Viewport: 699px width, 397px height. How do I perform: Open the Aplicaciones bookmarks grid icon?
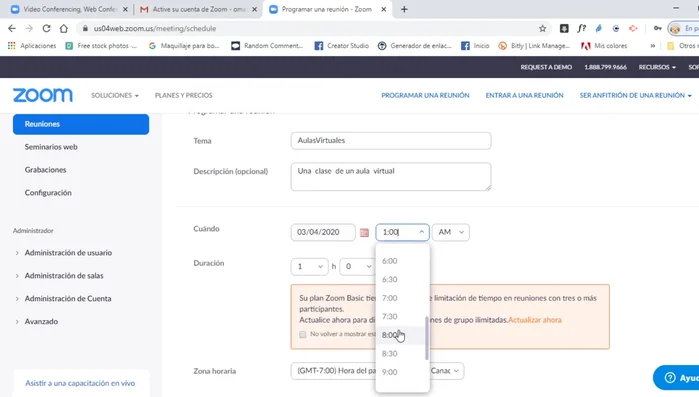click(x=12, y=46)
